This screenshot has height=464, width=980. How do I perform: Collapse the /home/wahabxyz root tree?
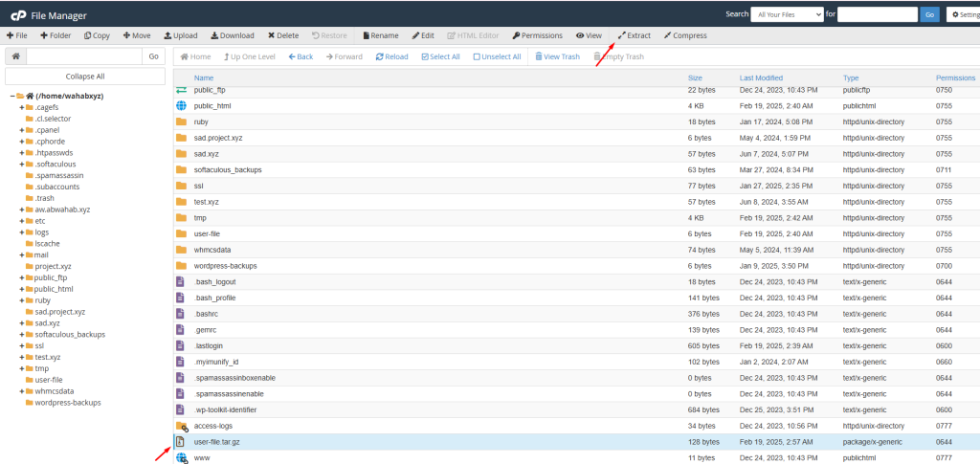[14, 96]
